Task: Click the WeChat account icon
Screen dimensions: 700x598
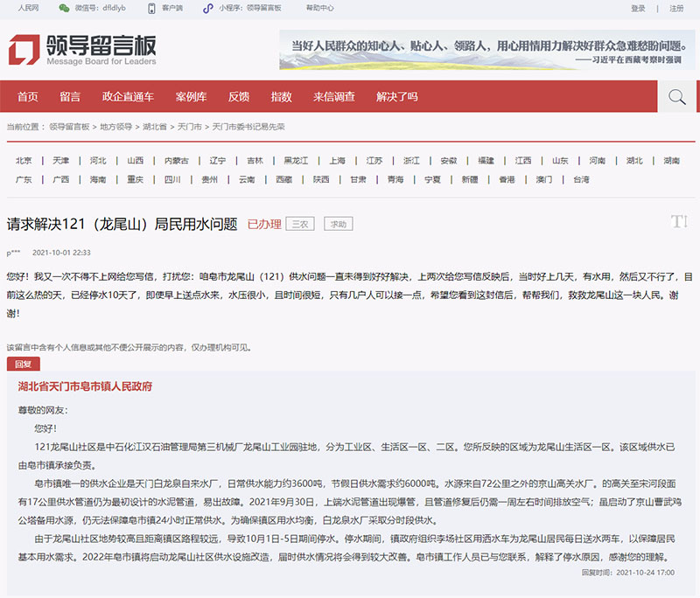Action: 64,8
